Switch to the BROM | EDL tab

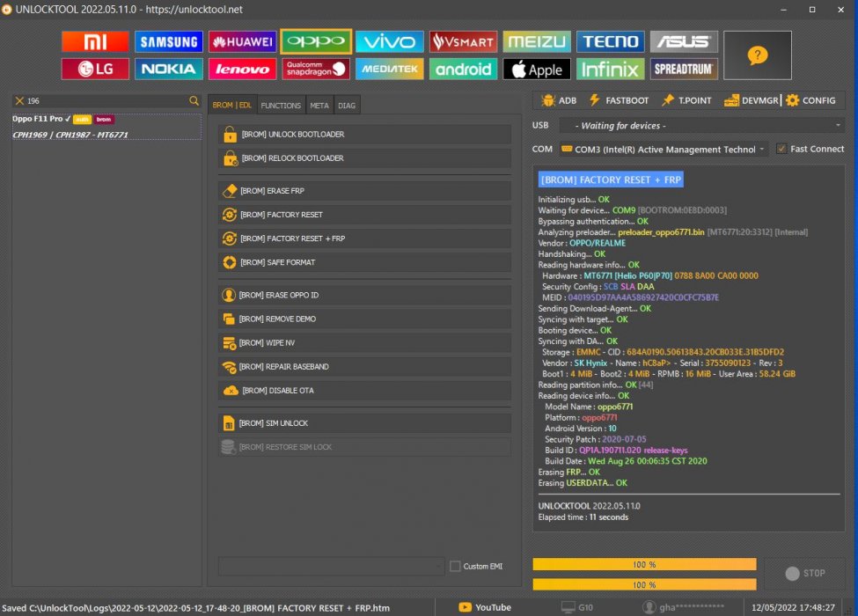232,105
